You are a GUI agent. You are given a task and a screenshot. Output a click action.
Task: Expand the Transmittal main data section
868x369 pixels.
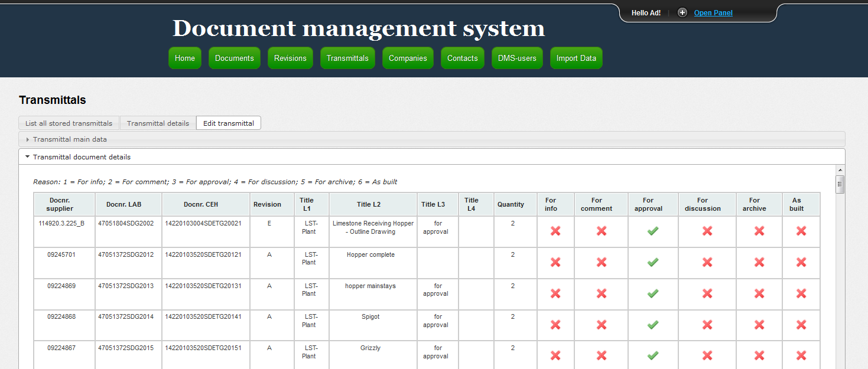point(70,139)
